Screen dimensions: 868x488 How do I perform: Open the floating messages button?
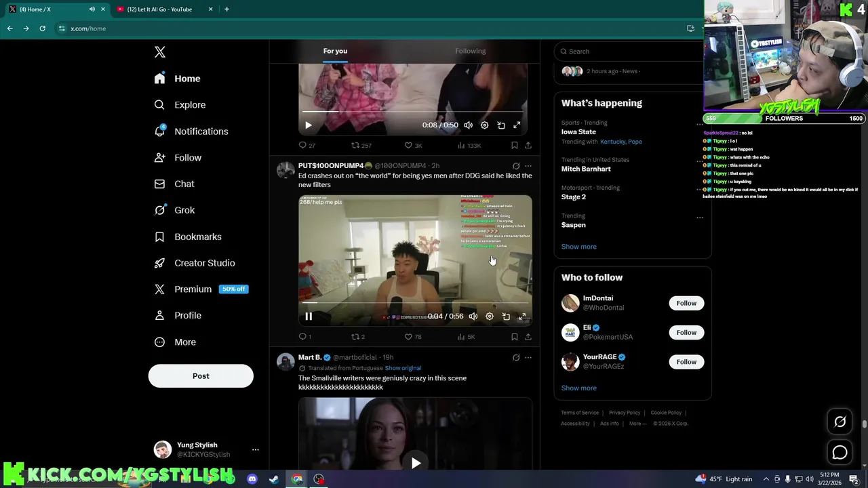840,453
